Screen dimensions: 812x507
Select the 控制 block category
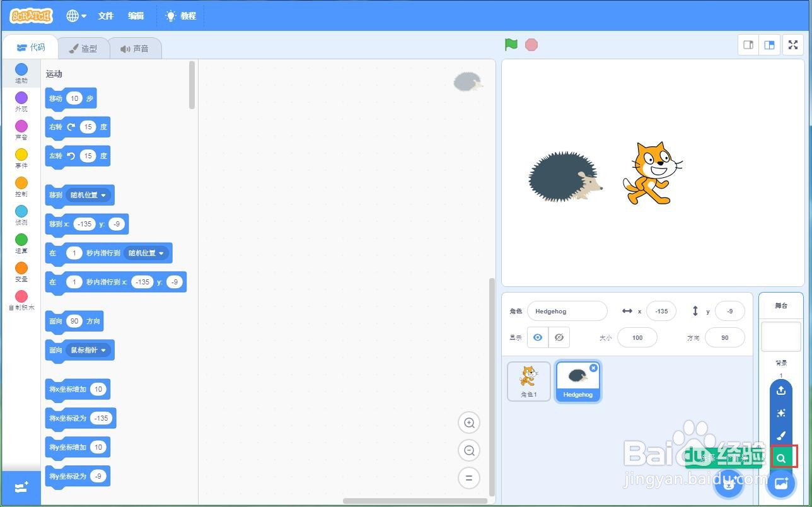click(x=21, y=187)
